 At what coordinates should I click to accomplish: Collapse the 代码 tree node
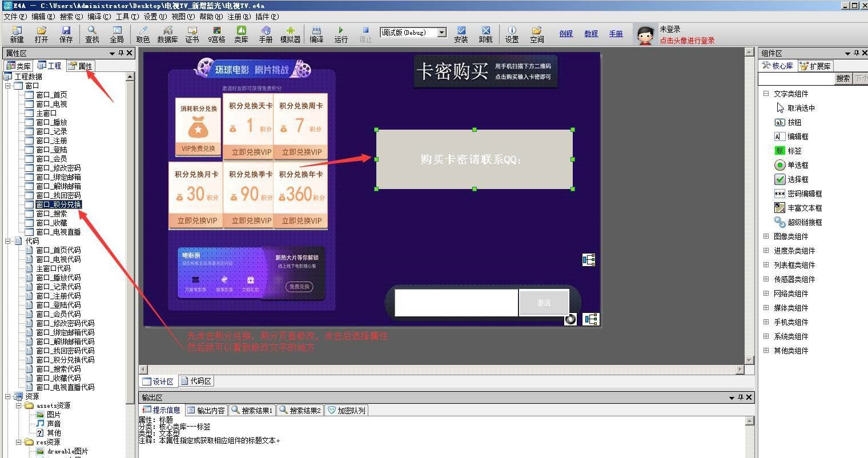9,241
